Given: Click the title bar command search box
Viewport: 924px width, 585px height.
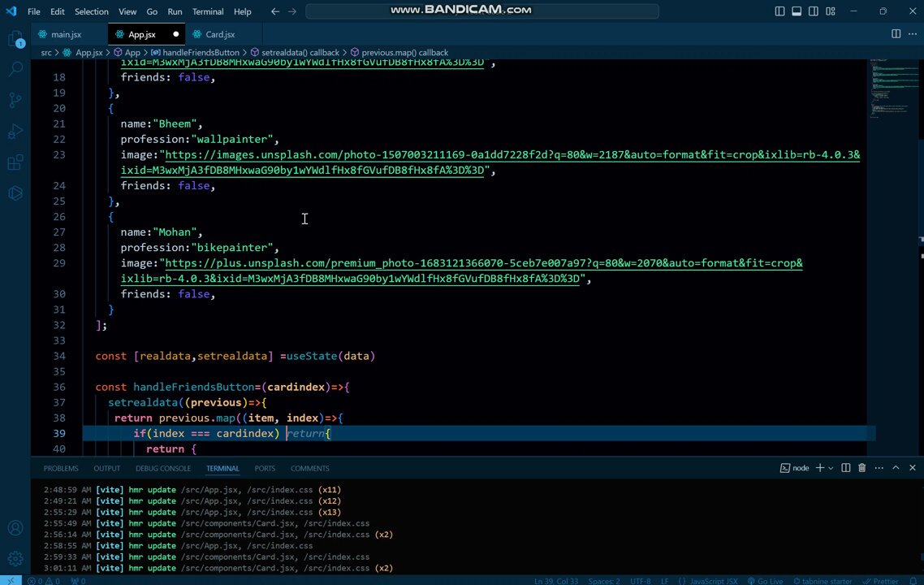Looking at the screenshot, I should (x=482, y=11).
